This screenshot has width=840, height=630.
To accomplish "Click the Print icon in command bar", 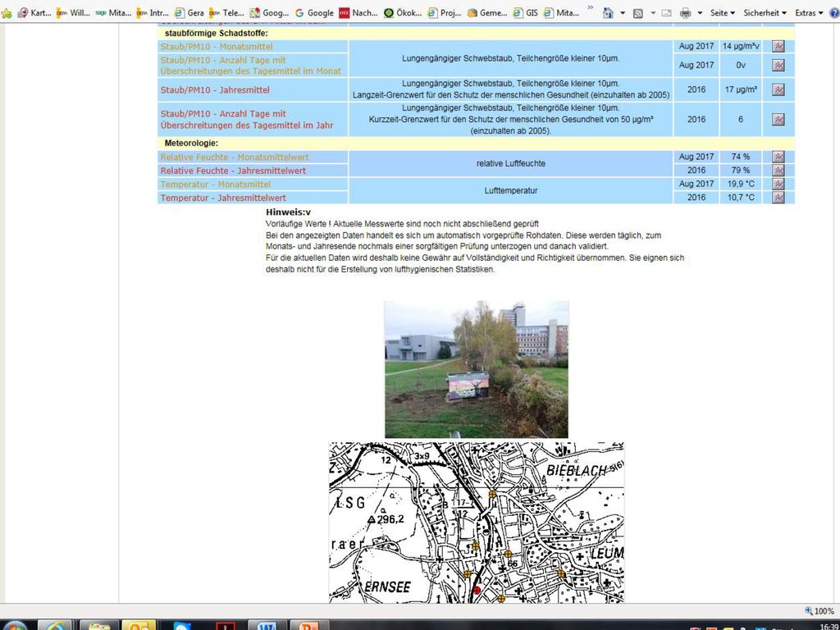I will [685, 13].
